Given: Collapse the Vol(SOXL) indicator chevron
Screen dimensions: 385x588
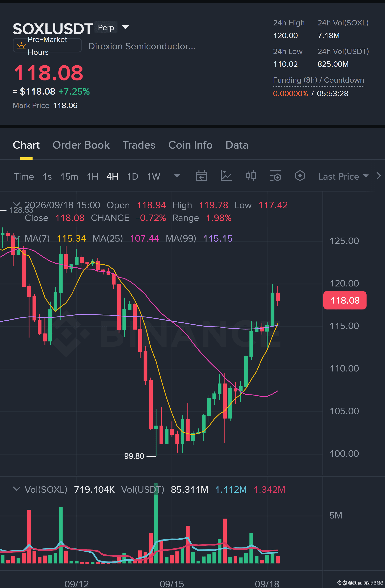Looking at the screenshot, I should pos(16,489).
